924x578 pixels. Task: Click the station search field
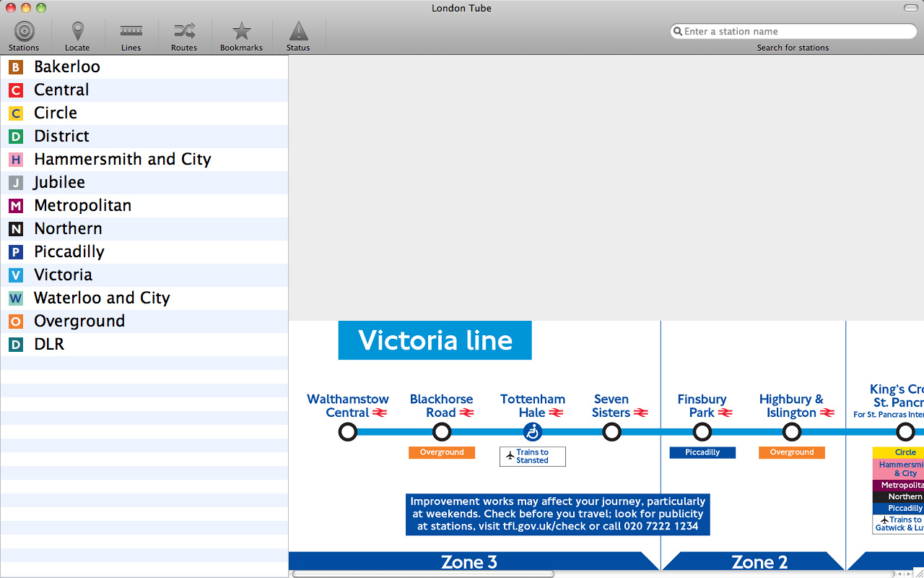[x=793, y=32]
